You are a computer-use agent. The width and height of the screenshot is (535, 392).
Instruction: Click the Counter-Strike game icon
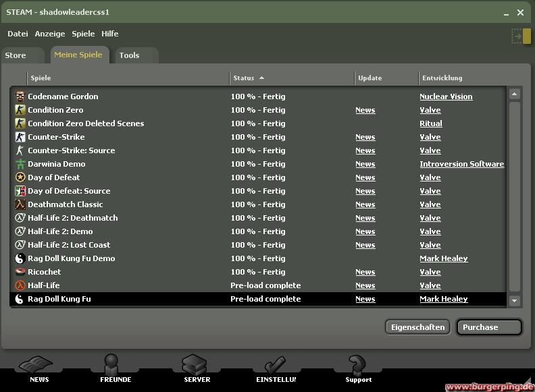coord(20,137)
